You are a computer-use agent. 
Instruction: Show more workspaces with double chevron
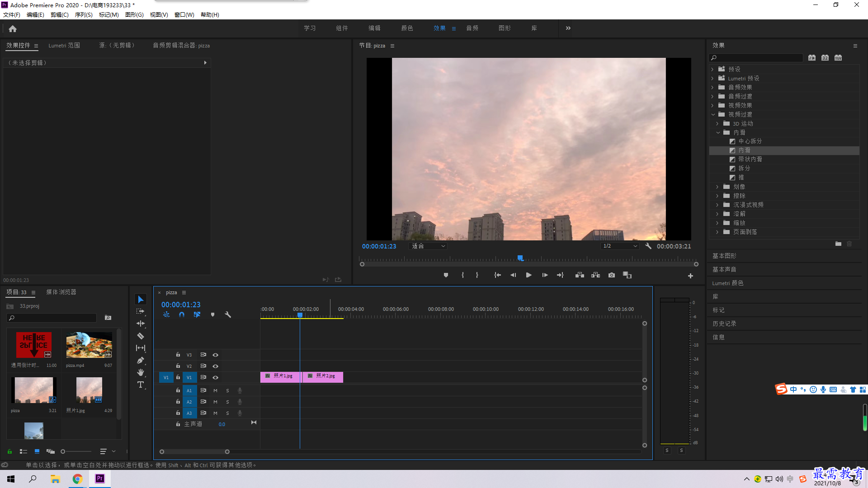568,28
